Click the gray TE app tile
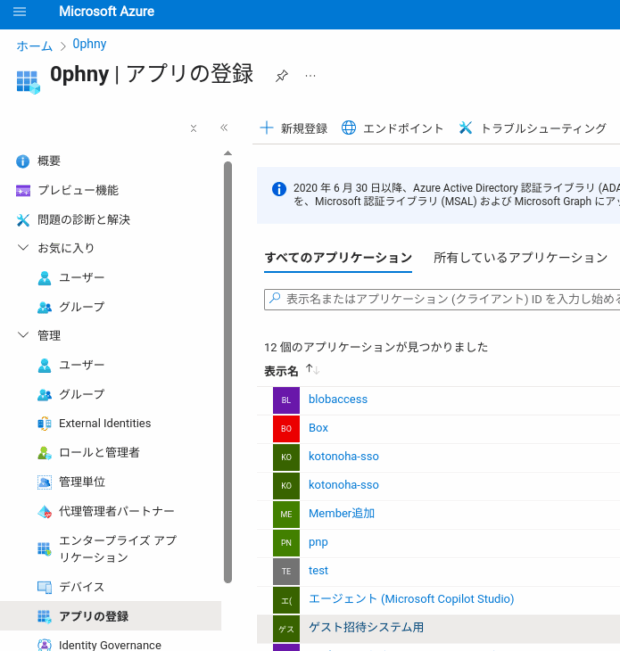 click(x=286, y=572)
